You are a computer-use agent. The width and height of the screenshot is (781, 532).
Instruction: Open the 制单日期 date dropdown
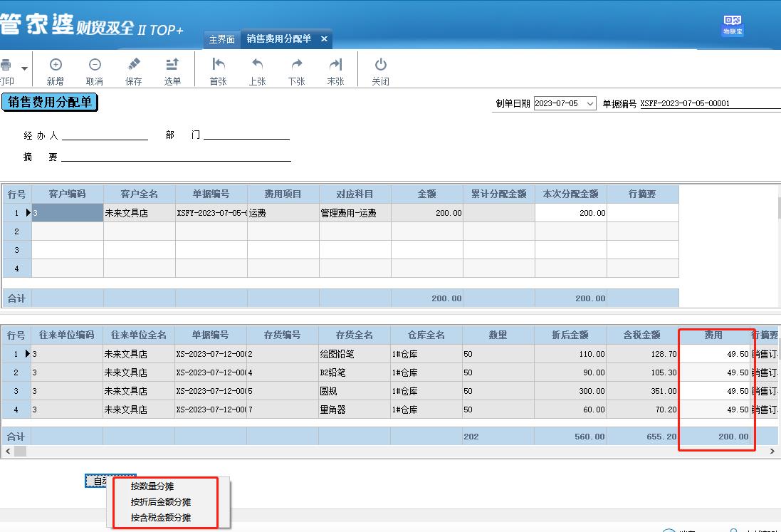pyautogui.click(x=590, y=103)
